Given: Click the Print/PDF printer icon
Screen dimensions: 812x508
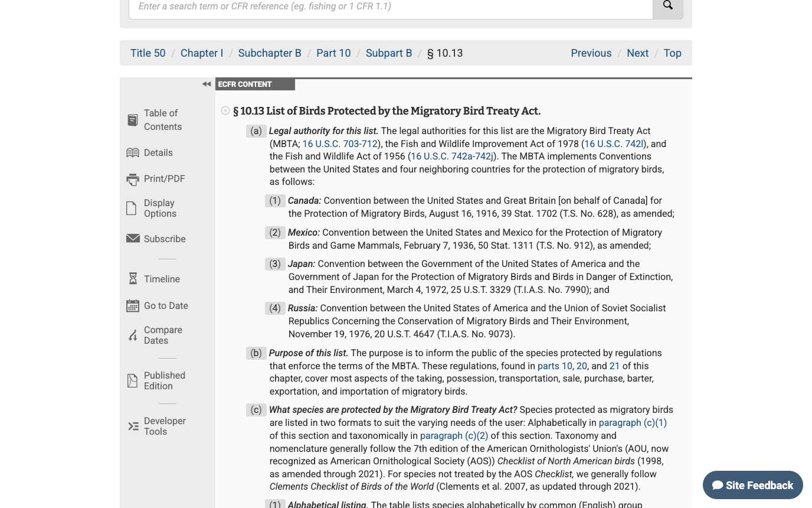Looking at the screenshot, I should coord(133,179).
